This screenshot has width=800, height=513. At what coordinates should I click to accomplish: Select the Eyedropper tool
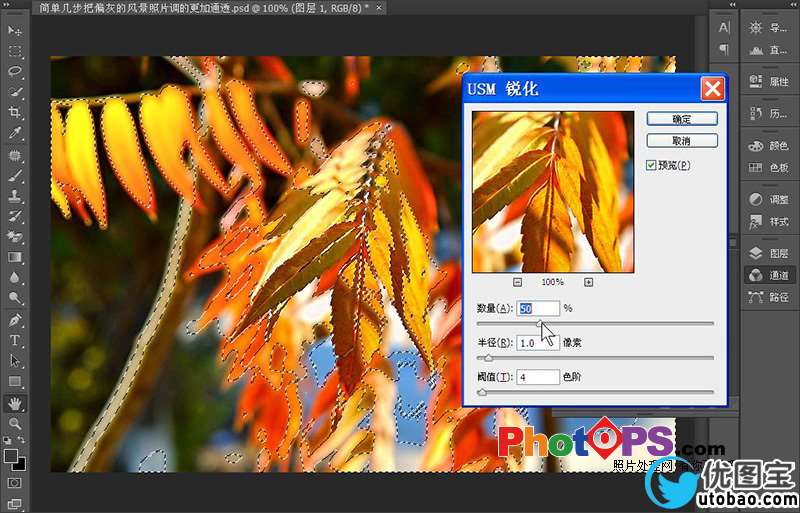pos(15,133)
